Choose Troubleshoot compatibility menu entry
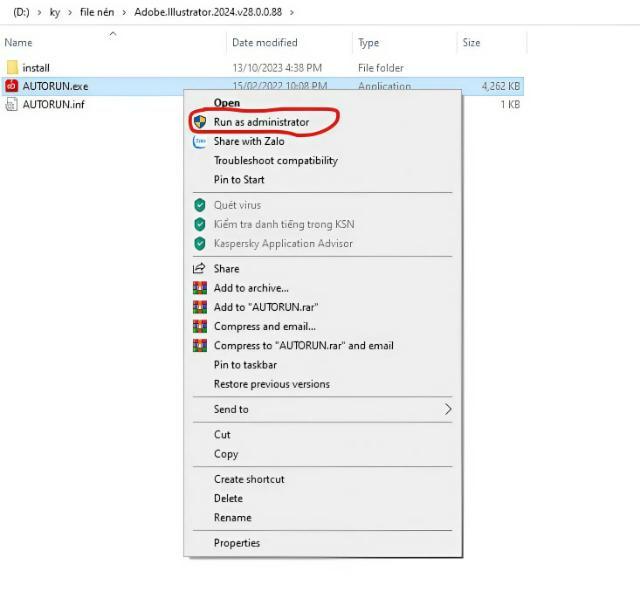640x599 pixels. point(276,161)
